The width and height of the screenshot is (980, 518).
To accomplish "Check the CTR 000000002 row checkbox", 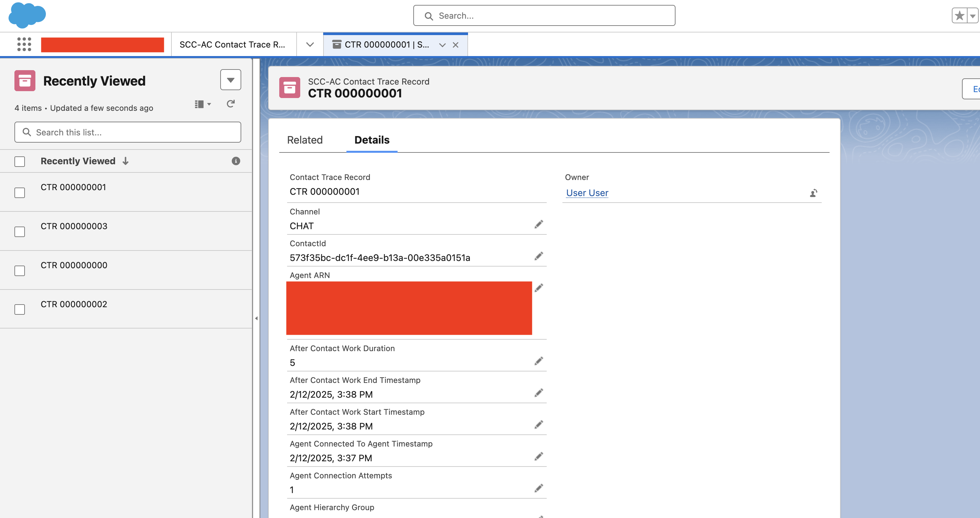I will 20,309.
